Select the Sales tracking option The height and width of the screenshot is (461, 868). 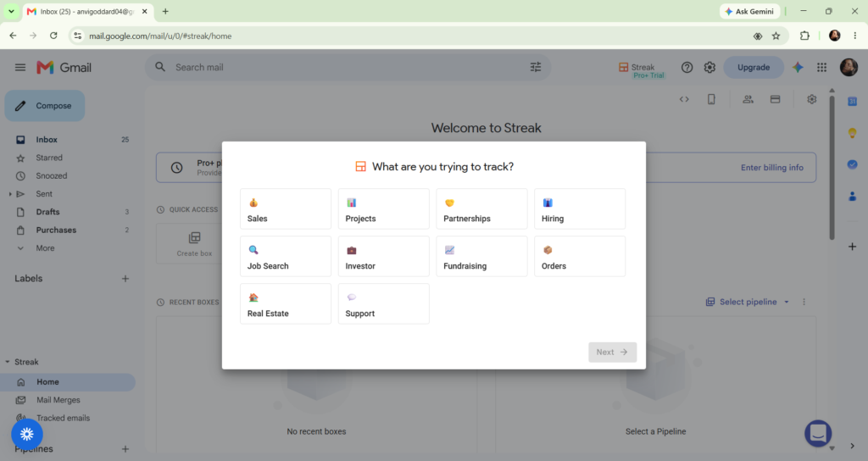click(x=285, y=208)
